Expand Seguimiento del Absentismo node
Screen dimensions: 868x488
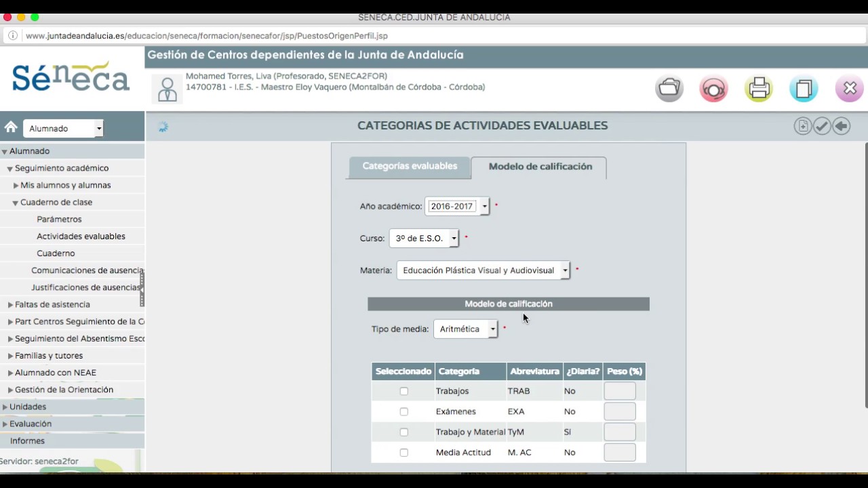pos(10,338)
